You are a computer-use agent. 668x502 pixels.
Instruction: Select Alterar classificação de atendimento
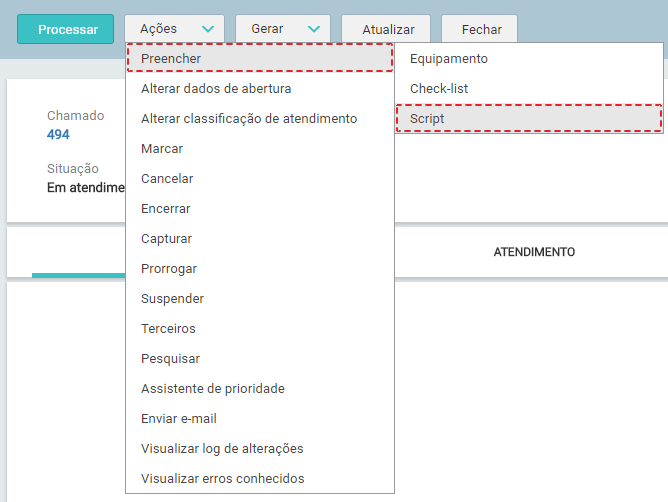260,118
